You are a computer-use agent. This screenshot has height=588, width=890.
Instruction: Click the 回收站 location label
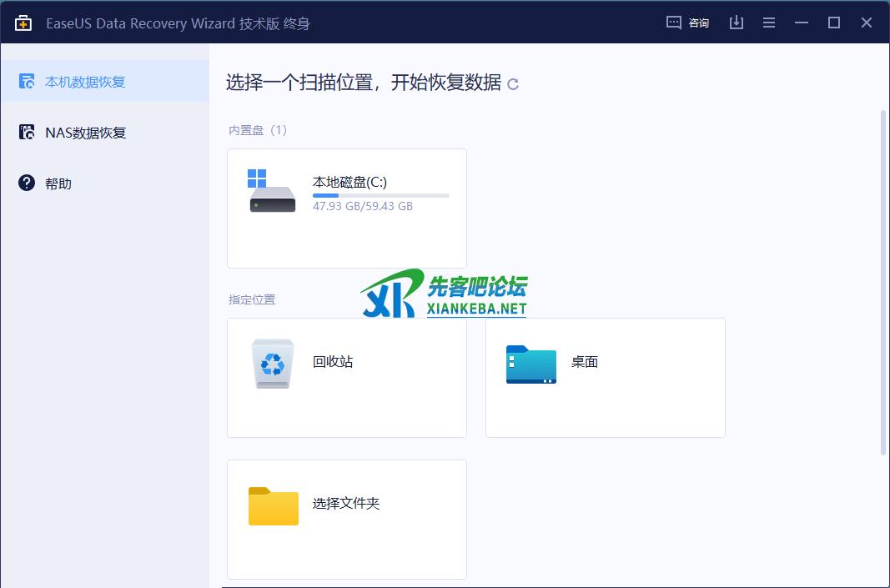click(333, 362)
